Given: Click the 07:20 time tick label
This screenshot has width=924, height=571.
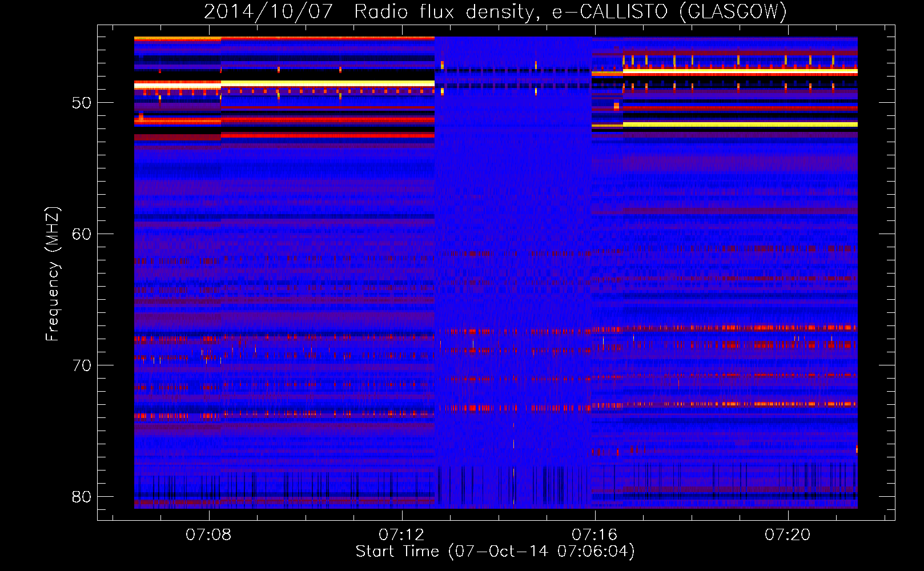Looking at the screenshot, I should tap(788, 535).
